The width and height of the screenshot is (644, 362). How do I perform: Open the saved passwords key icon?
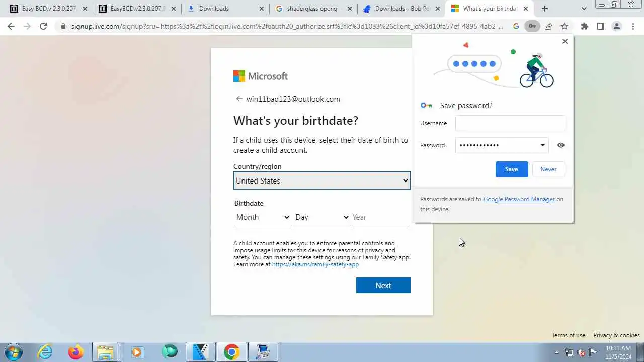[x=532, y=26]
